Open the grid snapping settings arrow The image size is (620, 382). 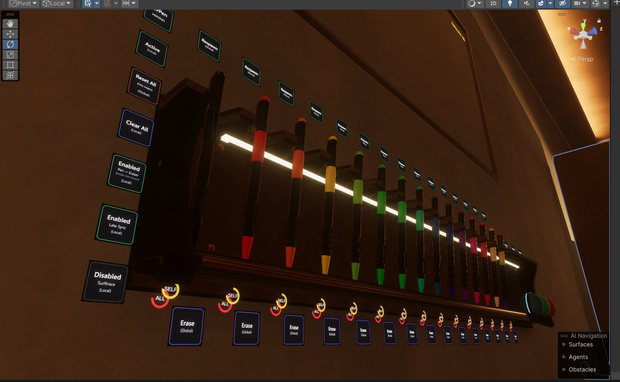tap(116, 4)
